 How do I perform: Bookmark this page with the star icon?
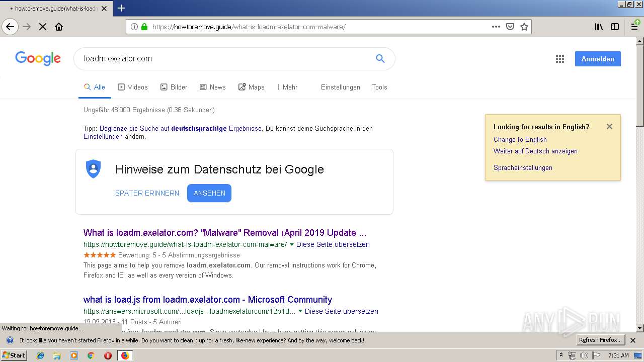coord(524,27)
